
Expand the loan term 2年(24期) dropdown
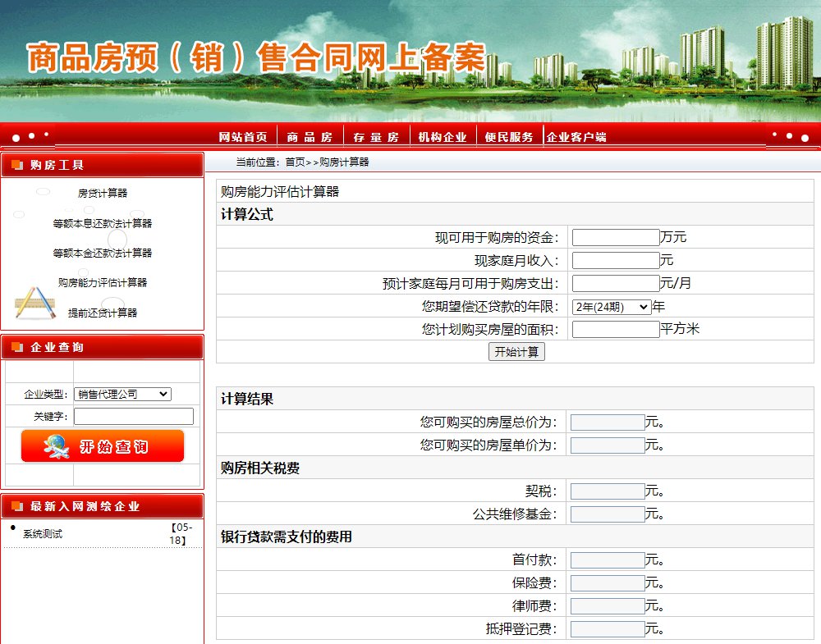tap(611, 307)
